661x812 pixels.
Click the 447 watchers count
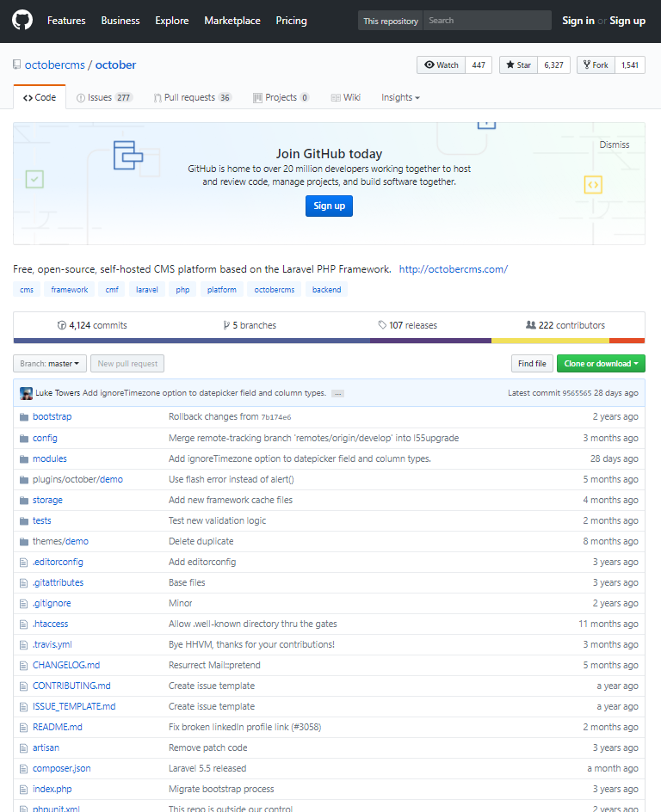(479, 65)
